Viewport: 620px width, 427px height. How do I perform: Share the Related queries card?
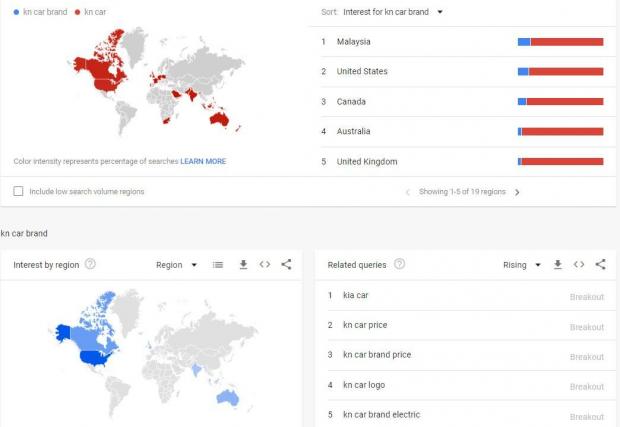pyautogui.click(x=600, y=265)
